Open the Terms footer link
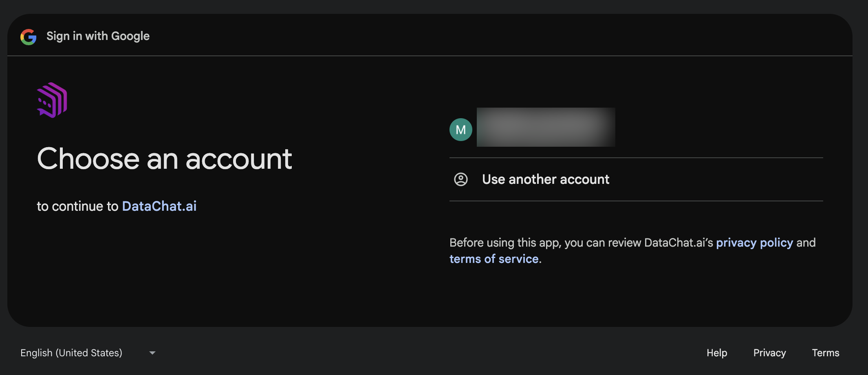The width and height of the screenshot is (868, 375). pos(826,353)
